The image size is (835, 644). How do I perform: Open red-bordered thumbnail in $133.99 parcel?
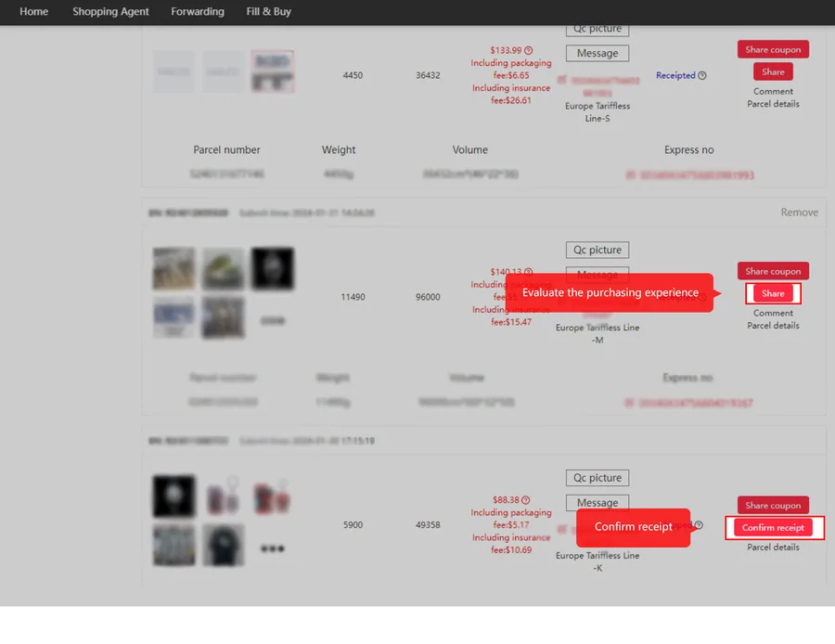coord(272,71)
